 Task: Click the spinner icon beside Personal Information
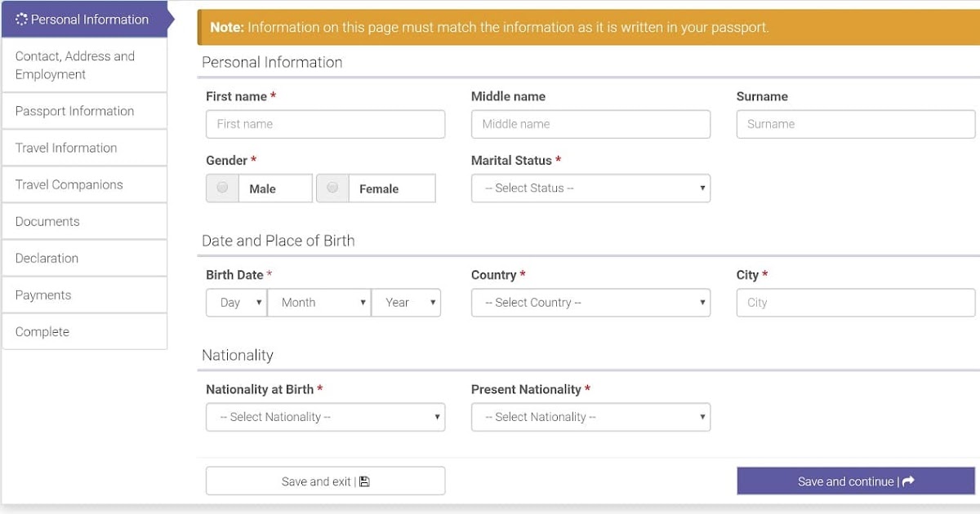[x=21, y=20]
